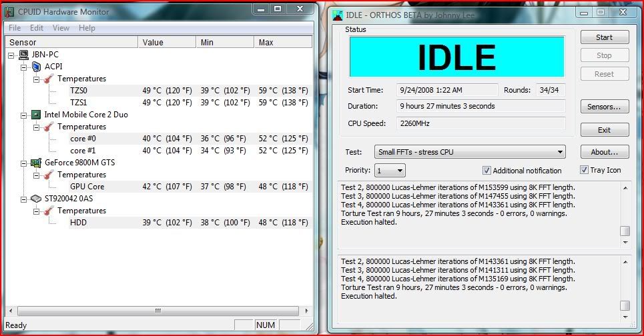Click down arrow of upper log scrollbar
644x336 pixels.
[625, 243]
